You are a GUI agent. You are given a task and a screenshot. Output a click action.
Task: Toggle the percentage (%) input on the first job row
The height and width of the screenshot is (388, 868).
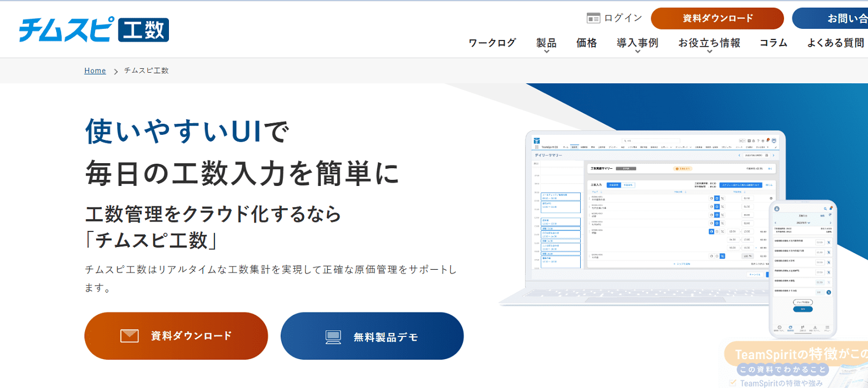[722, 198]
